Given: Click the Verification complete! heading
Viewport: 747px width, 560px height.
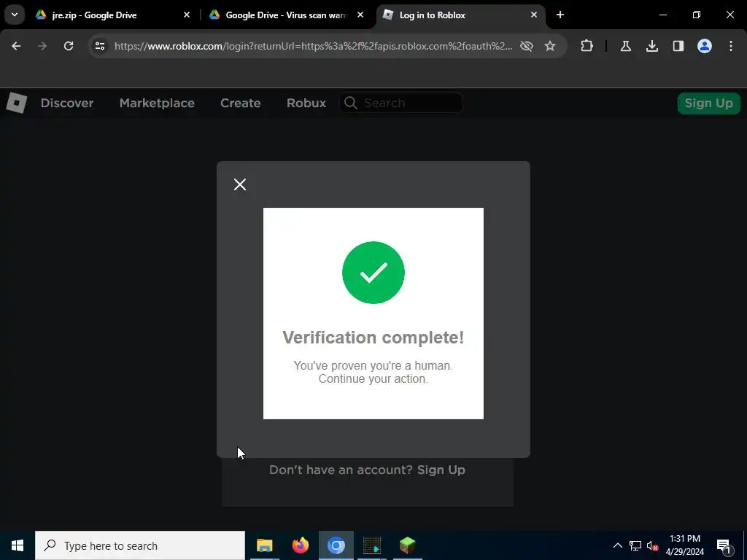Looking at the screenshot, I should 373,337.
